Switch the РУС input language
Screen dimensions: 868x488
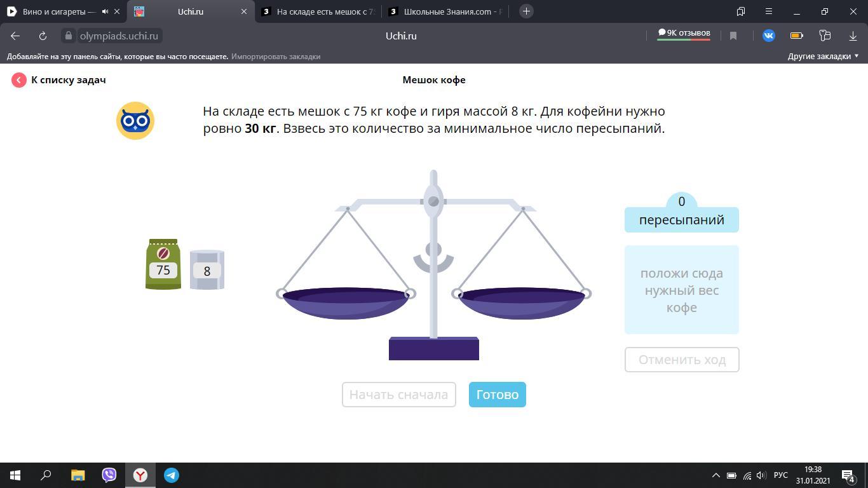coord(781,475)
